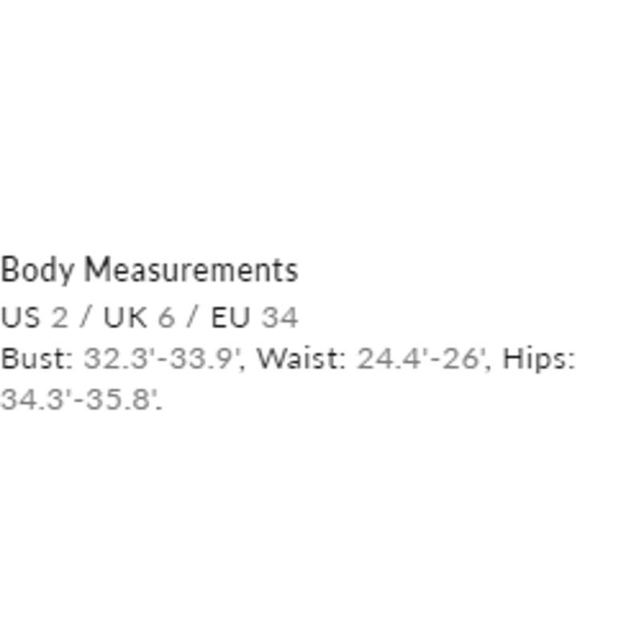
Task: Click the bust minimum value 32.3'
Action: (118, 358)
